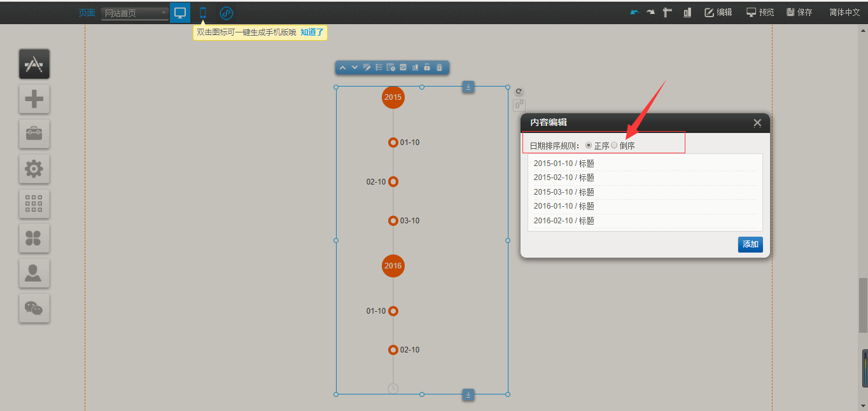Click the move-up chevron in widget toolbar
The width and height of the screenshot is (868, 411).
[x=342, y=67]
